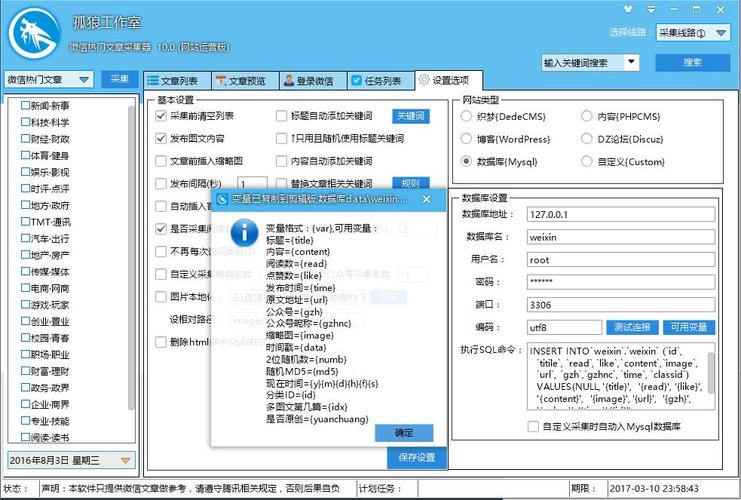Open the skin icon in title bar
Viewport: 741px width, 500px height.
tap(629, 9)
